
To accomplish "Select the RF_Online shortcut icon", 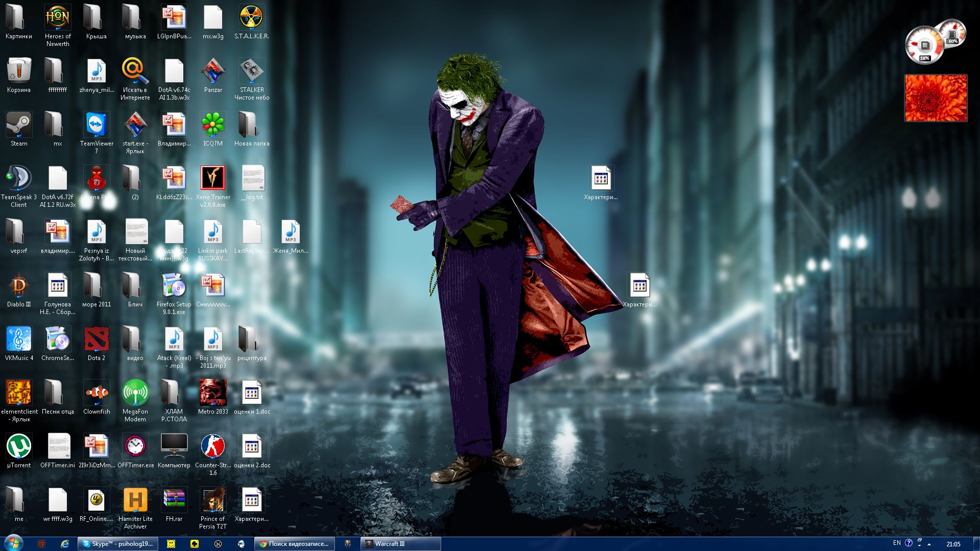I will point(97,505).
